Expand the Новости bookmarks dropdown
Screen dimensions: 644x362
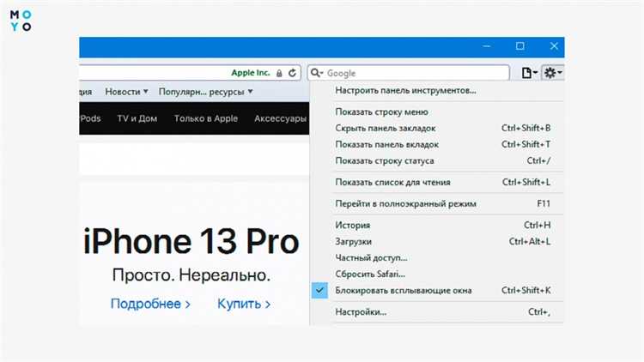[126, 92]
